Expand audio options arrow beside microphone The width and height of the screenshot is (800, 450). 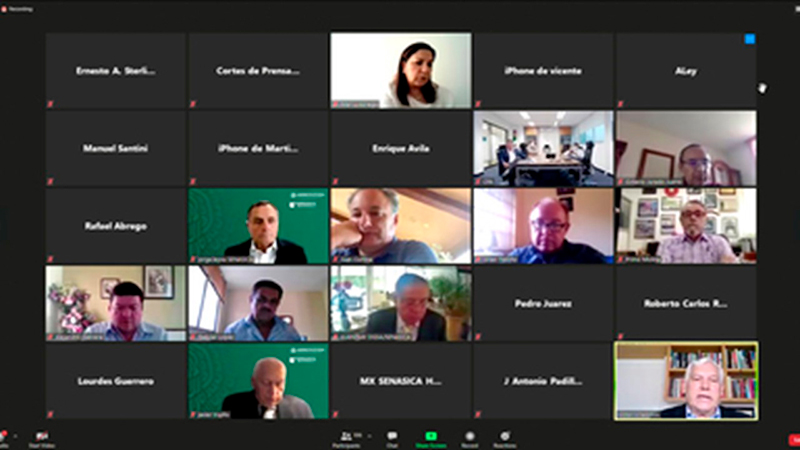pyautogui.click(x=15, y=436)
